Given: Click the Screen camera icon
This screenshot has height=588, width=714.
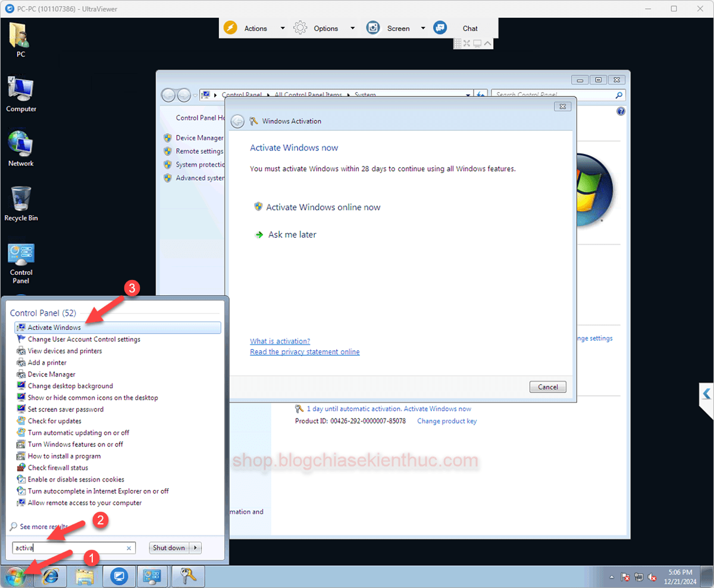Looking at the screenshot, I should pyautogui.click(x=373, y=28).
